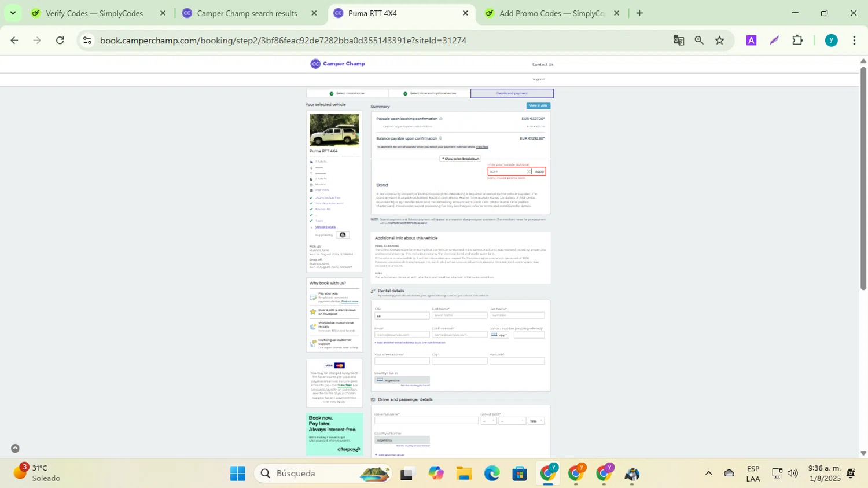Open a new browser tab
This screenshot has width=868, height=488.
click(x=639, y=13)
